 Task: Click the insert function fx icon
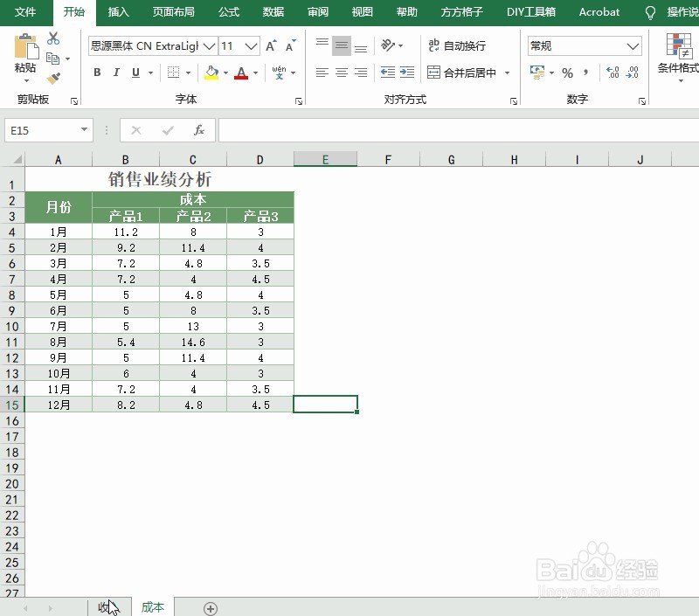point(199,130)
